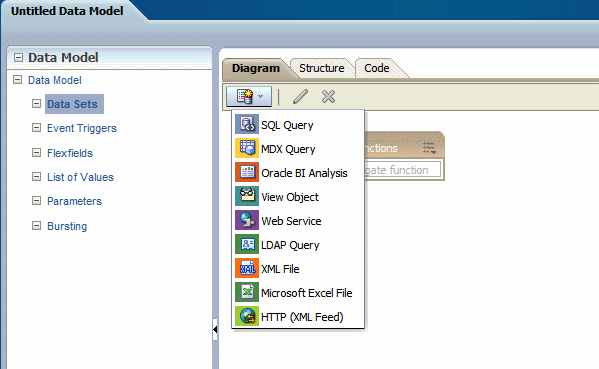Open the Data Model link in tree
The width and height of the screenshot is (599, 369).
pos(55,80)
